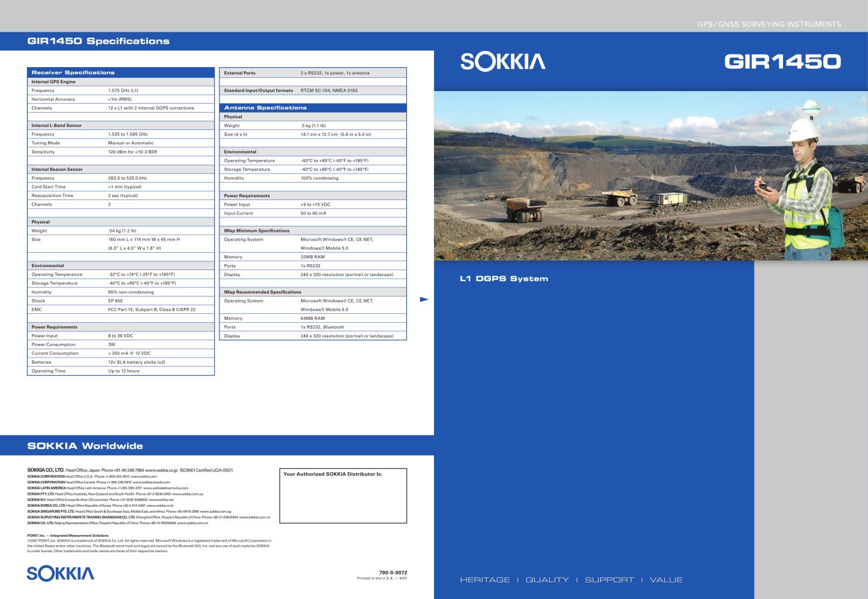Click the '100% condensing' humidity value
The image size is (868, 599).
[x=320, y=178]
